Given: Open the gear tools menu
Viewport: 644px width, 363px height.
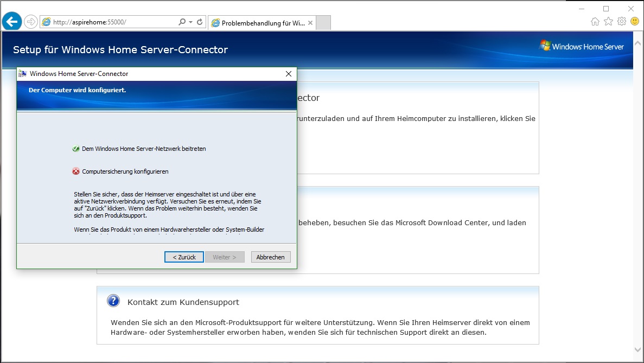Looking at the screenshot, I should pos(621,22).
